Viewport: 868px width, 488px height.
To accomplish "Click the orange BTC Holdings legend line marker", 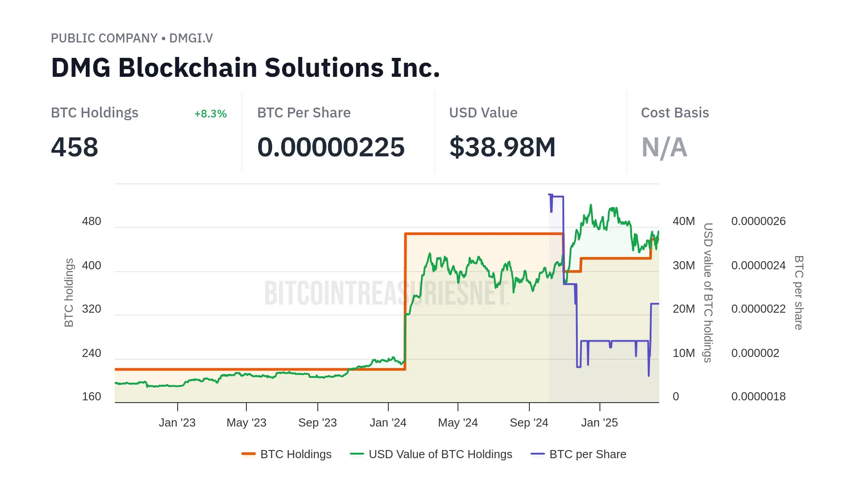I will [x=249, y=454].
